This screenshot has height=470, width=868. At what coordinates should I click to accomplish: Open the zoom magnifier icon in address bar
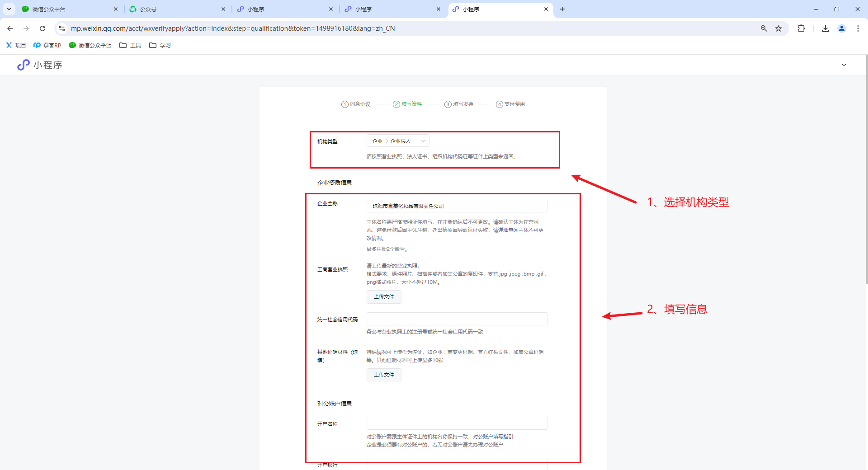764,28
